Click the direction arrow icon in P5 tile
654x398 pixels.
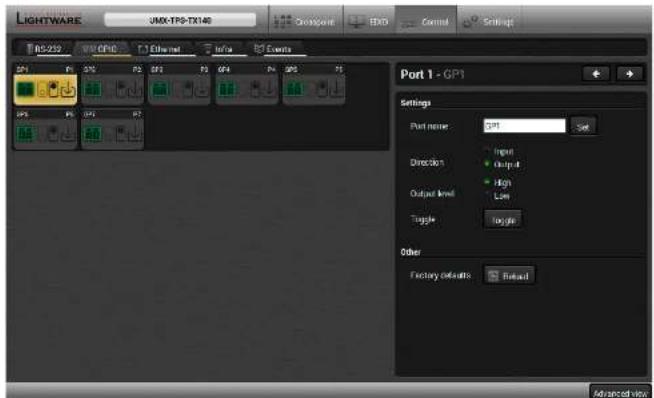click(x=337, y=90)
